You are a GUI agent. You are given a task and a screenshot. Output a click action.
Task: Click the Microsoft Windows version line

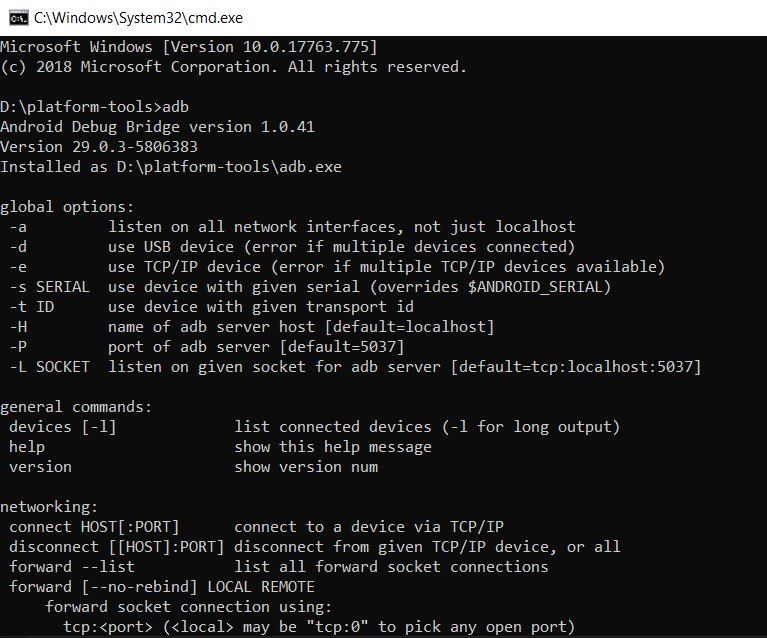(188, 47)
